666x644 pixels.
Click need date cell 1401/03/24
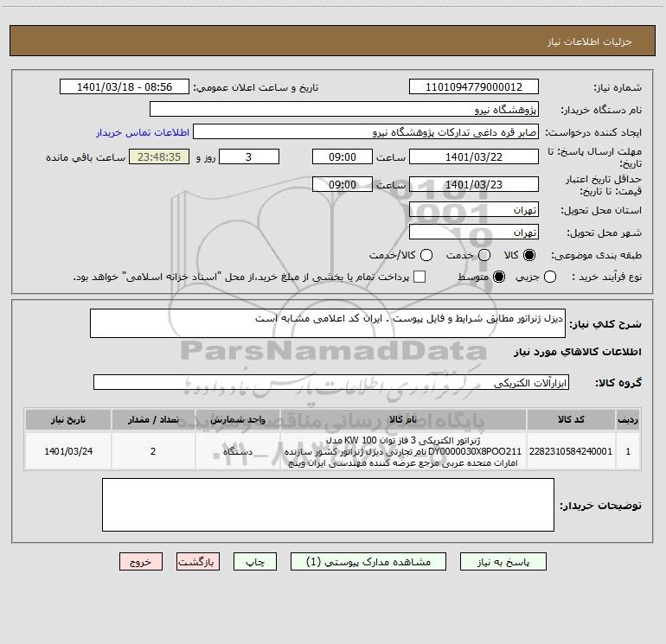68,451
